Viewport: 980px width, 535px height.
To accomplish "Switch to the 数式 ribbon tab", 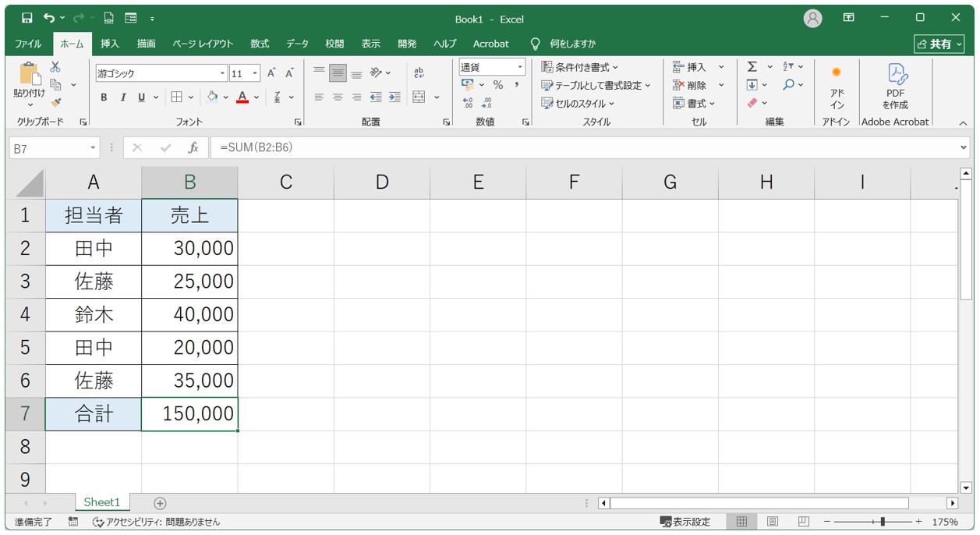I will tap(260, 44).
